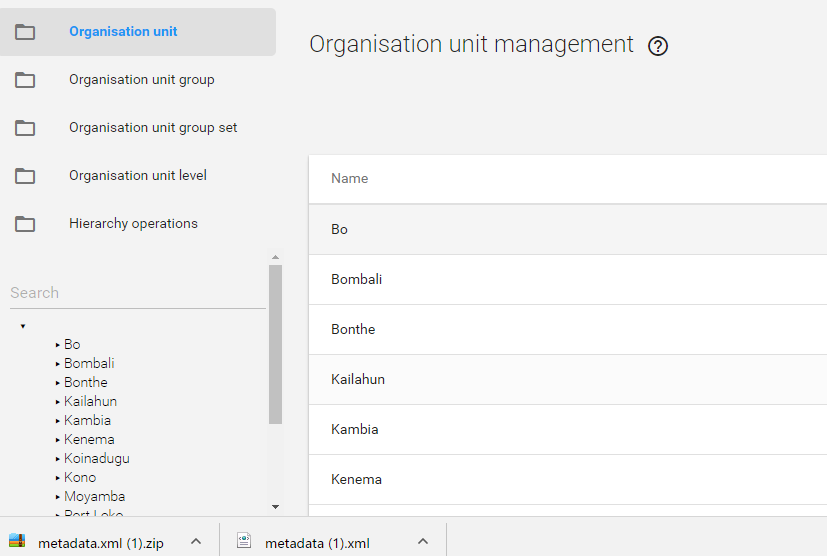Open the Hierarchy operations menu item
The image size is (827, 556).
tap(133, 224)
